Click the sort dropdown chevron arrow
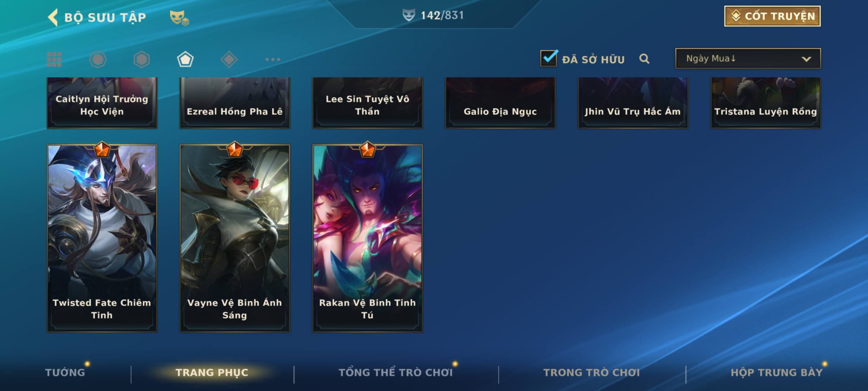 (806, 59)
